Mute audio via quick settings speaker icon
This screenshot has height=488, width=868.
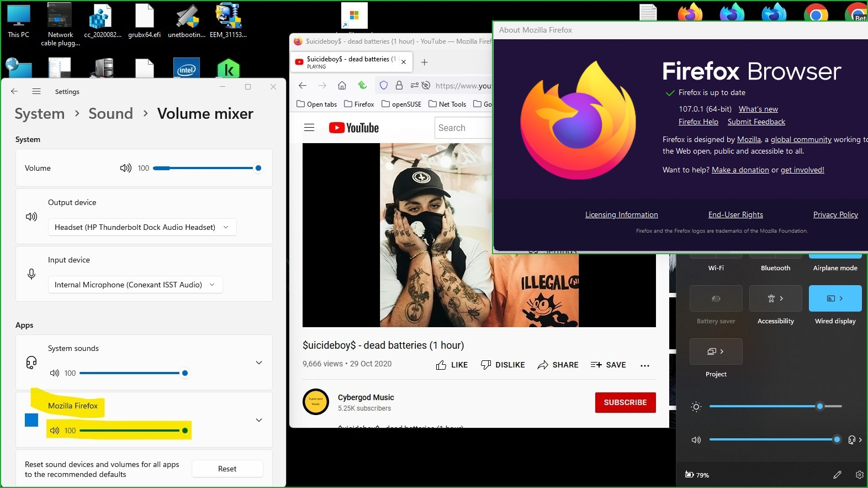[x=696, y=440]
